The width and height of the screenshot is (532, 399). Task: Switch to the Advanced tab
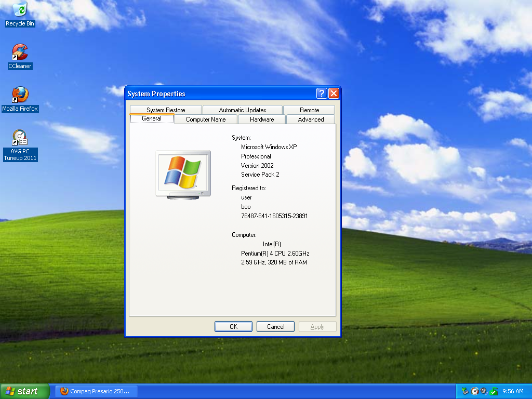point(311,119)
